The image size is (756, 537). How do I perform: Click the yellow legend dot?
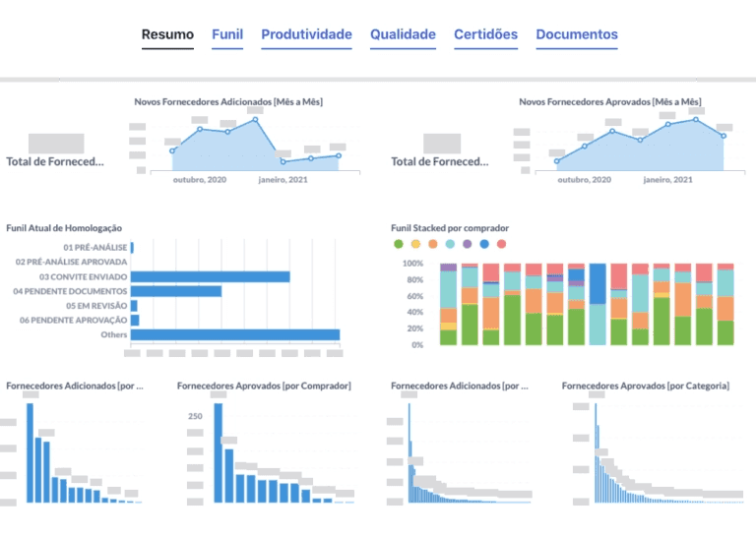click(x=415, y=244)
